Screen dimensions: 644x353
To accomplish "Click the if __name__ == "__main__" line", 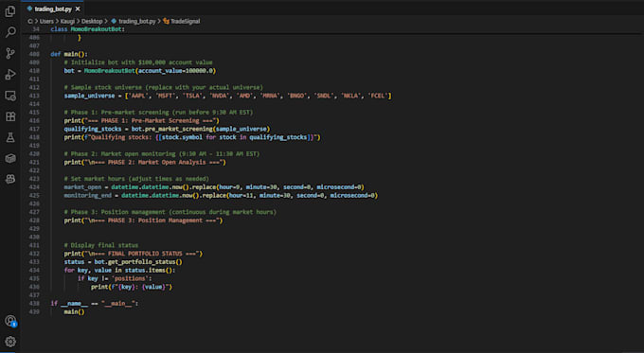I will click(95, 304).
